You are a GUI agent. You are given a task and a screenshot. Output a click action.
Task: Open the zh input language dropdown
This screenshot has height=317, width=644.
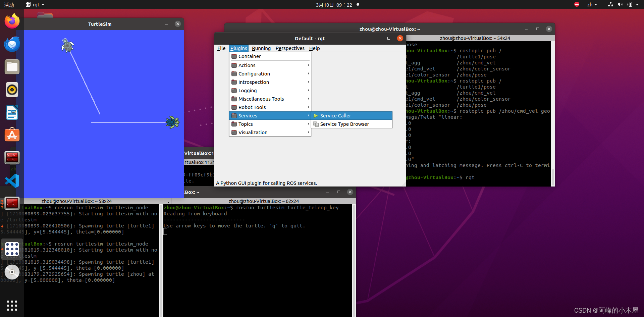tap(592, 4)
